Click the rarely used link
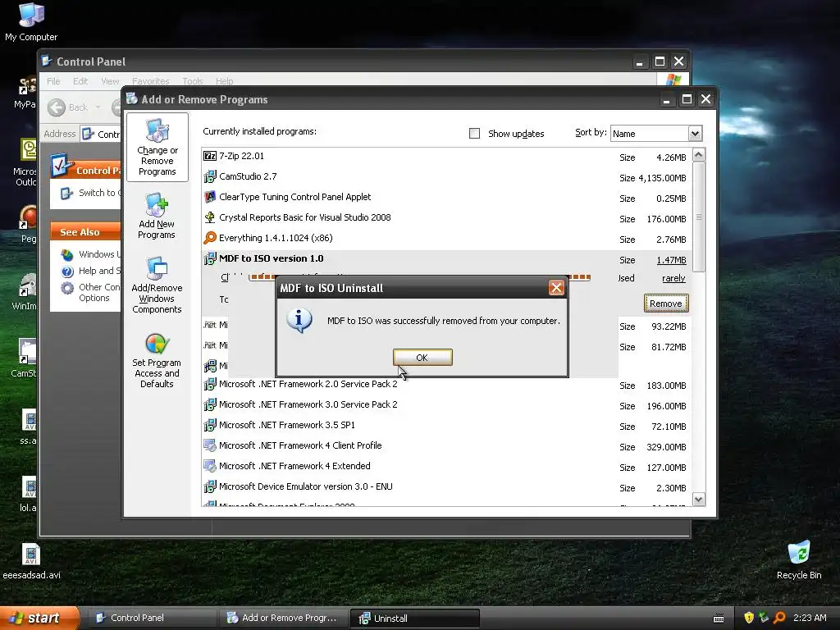 click(673, 278)
